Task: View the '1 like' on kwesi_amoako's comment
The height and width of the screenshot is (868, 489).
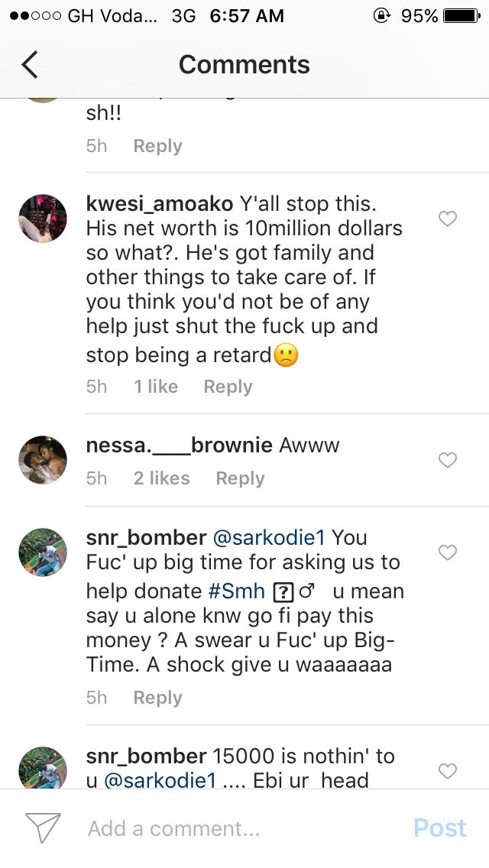Action: (156, 387)
